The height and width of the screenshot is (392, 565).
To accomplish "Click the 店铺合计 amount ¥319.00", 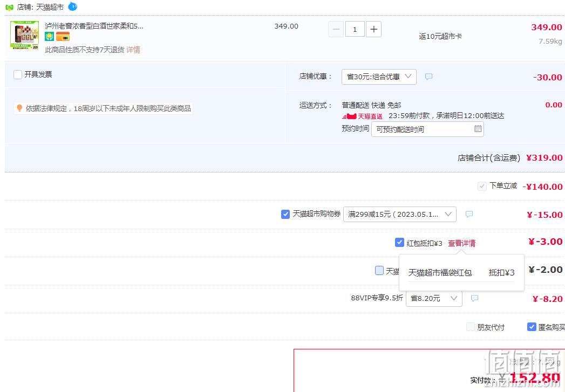I will [x=544, y=157].
